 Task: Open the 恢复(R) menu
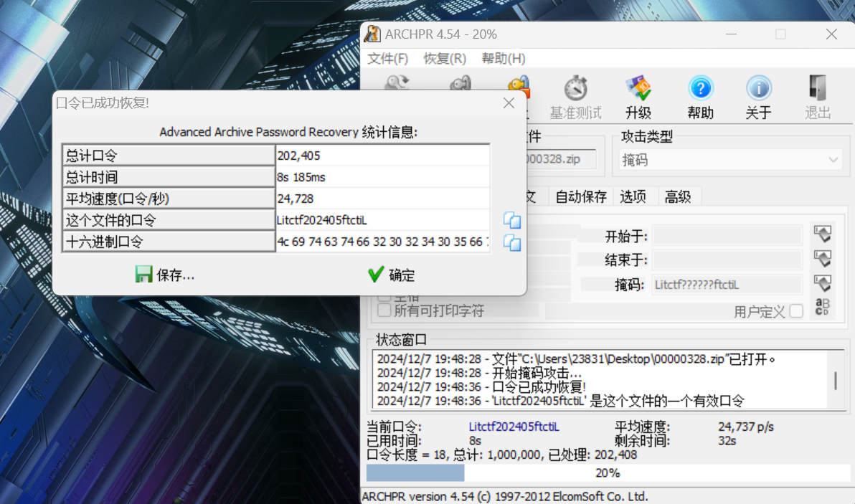coord(445,58)
